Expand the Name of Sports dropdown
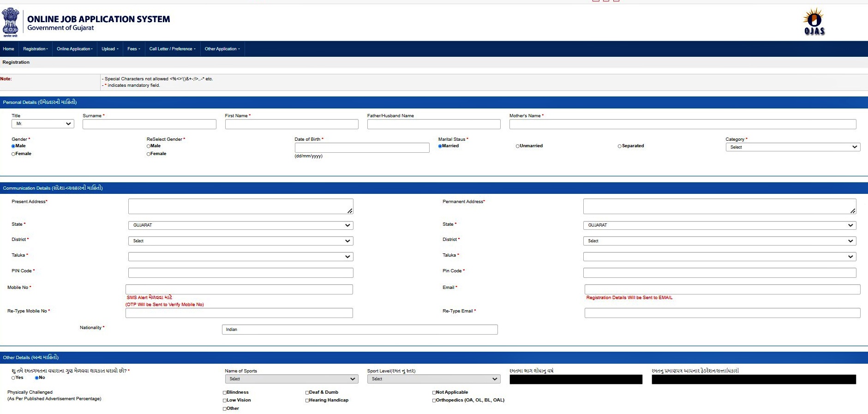Screen dimensions: 868x414 pyautogui.click(x=292, y=379)
